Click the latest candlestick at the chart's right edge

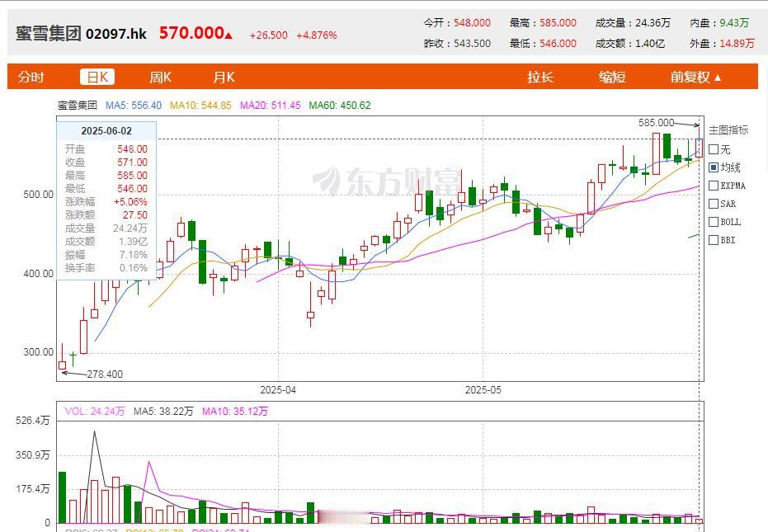tap(699, 148)
